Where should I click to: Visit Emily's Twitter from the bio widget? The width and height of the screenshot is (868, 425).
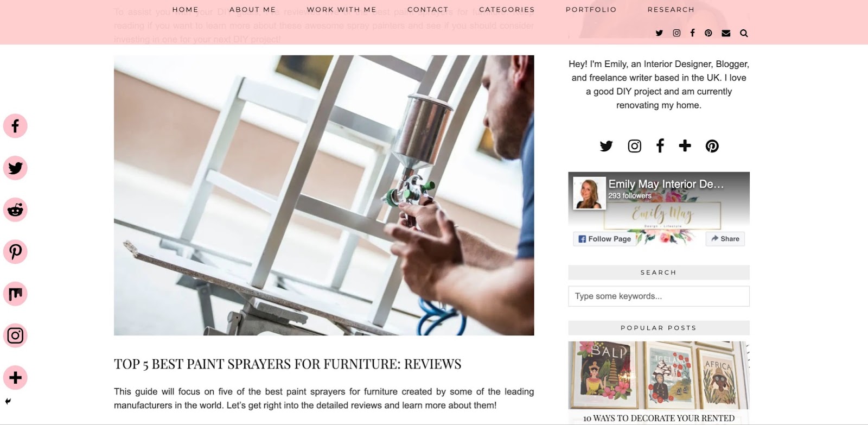606,146
